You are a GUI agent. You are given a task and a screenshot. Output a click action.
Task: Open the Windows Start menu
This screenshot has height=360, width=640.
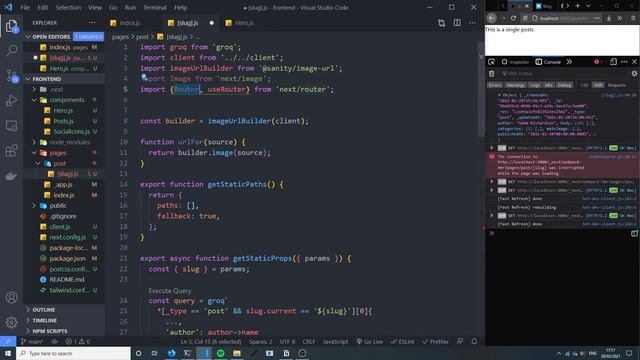pos(8,353)
